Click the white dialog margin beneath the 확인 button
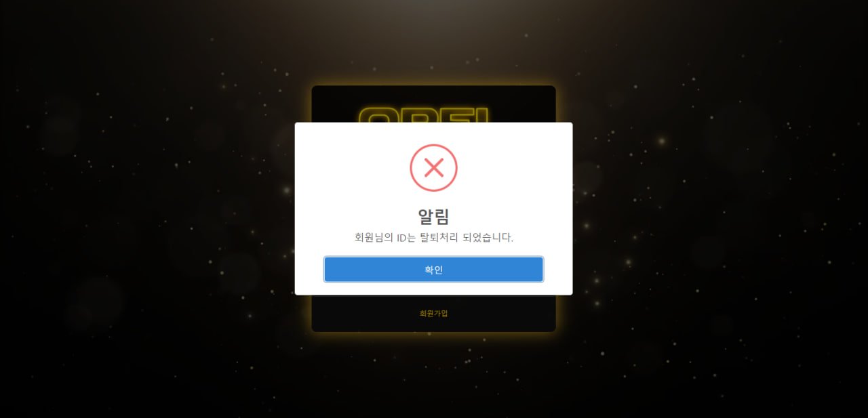 (x=433, y=289)
